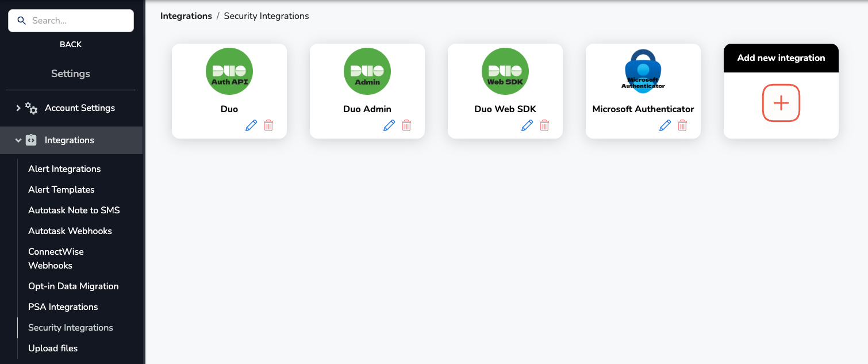
Task: Click the BACK button
Action: (x=71, y=44)
